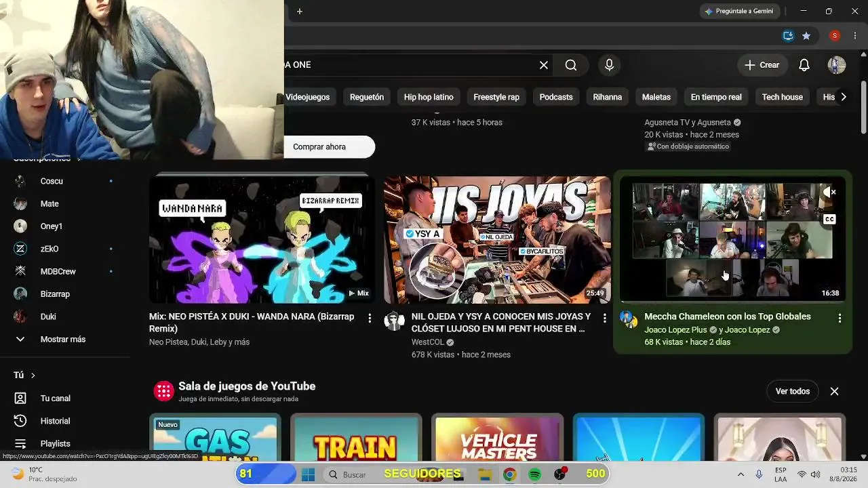The height and width of the screenshot is (488, 868).
Task: Play the MIS JOYAS video thumbnail
Action: [x=497, y=239]
